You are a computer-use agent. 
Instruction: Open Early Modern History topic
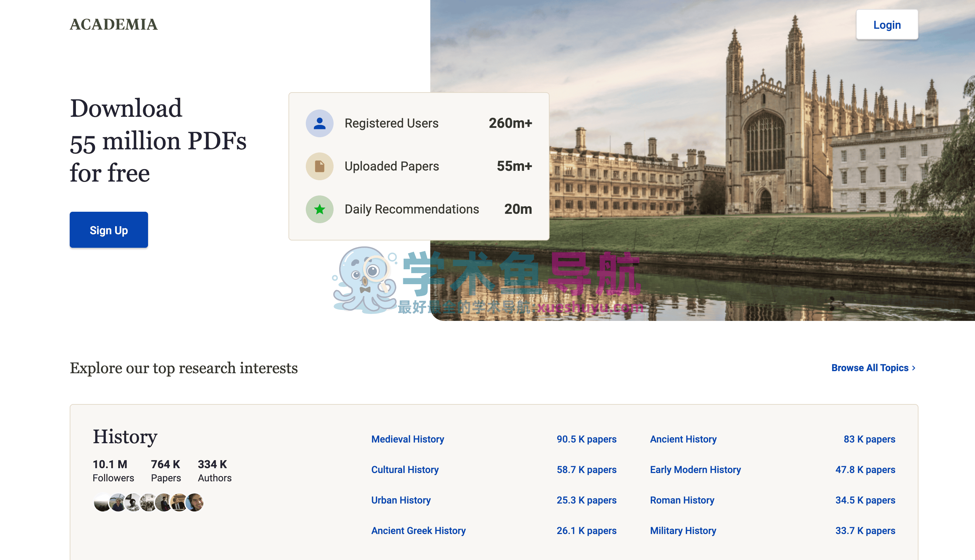pos(695,469)
